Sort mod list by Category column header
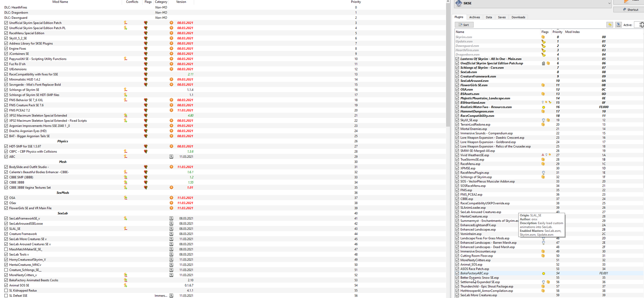Image resolution: width=644 pixels, height=298 pixels. coord(161,2)
